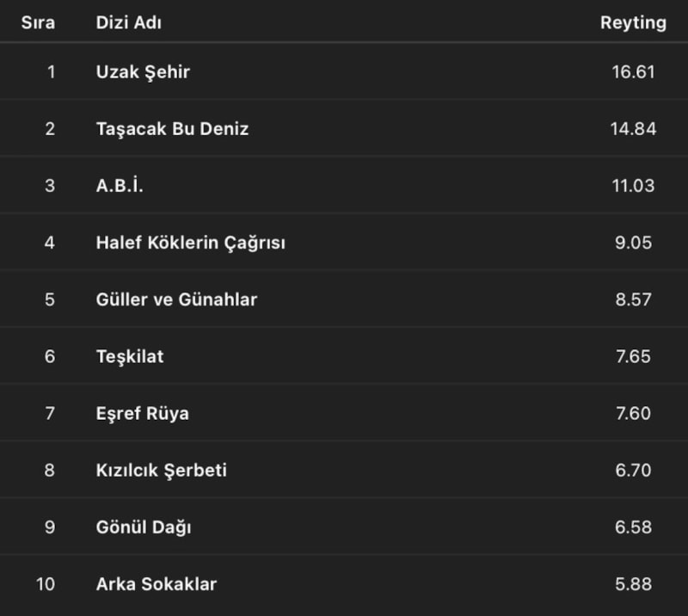The height and width of the screenshot is (616, 688).
Task: Click rank number 10 in Sıra column
Action: (x=46, y=584)
